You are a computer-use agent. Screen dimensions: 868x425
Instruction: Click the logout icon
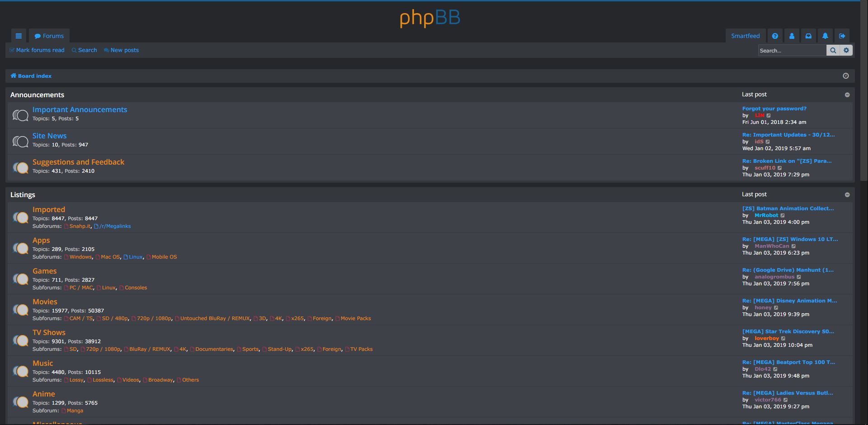click(x=842, y=36)
